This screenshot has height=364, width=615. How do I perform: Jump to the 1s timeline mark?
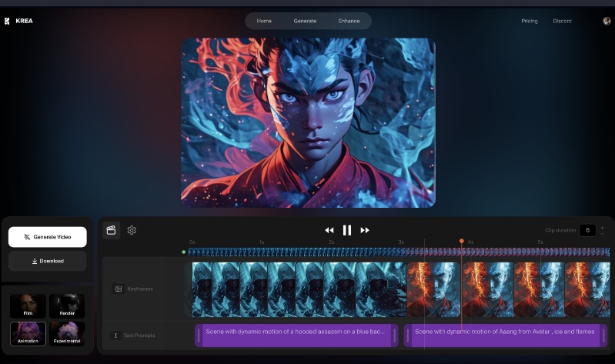coord(262,242)
